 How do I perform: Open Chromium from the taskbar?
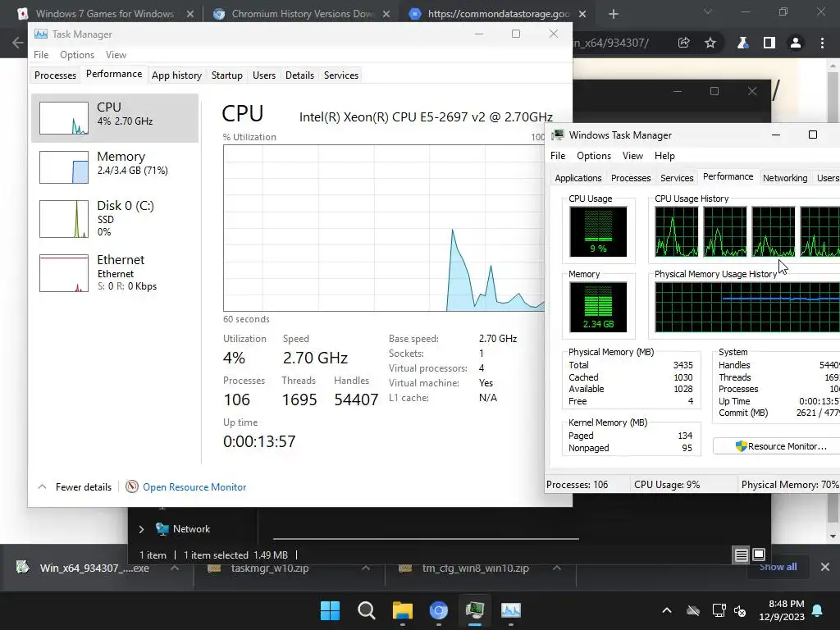439,610
